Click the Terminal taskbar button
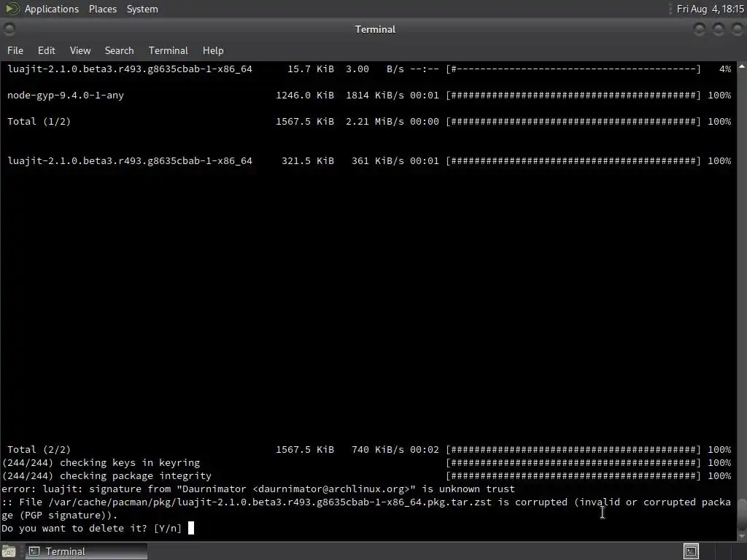The width and height of the screenshot is (747, 560). 86,551
